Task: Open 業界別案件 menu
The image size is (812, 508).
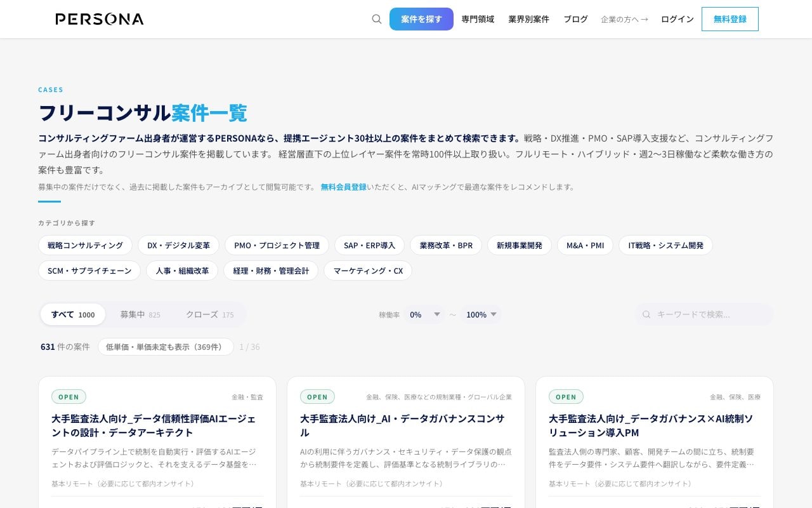Action: (528, 19)
